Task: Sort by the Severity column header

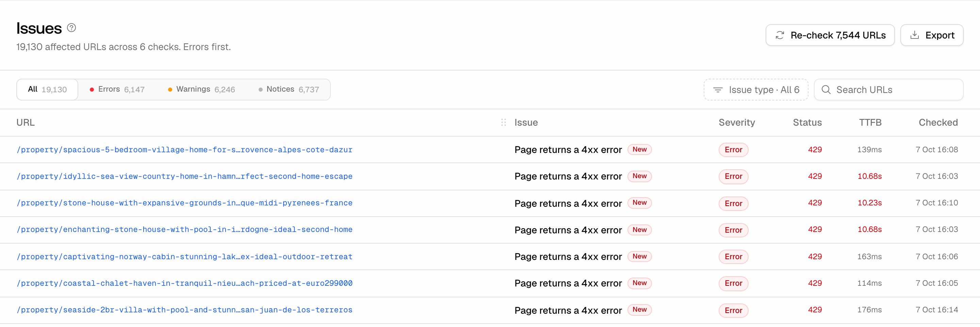Action: [736, 123]
